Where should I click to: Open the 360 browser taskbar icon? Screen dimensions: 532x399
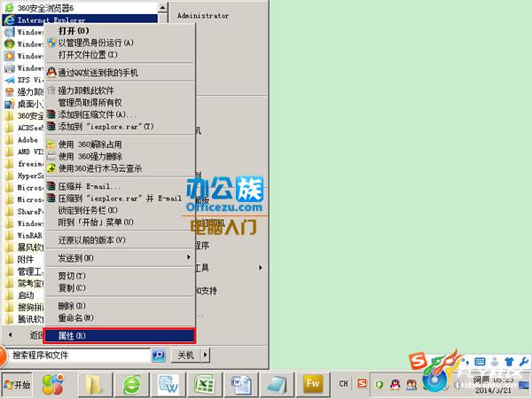(x=131, y=385)
